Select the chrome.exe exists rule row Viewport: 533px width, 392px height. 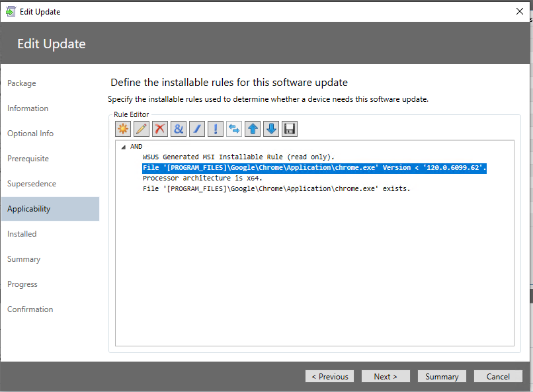pyautogui.click(x=276, y=188)
